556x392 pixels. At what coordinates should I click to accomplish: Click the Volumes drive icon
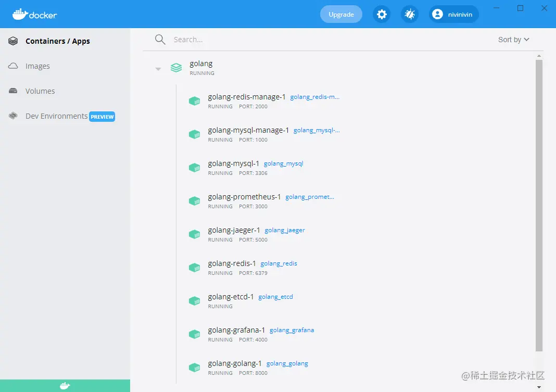point(13,91)
